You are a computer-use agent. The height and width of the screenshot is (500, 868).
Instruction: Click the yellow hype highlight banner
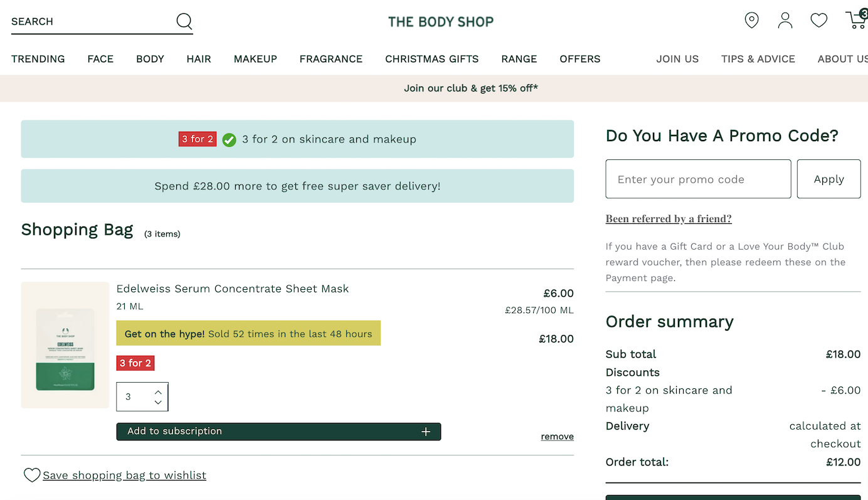(x=248, y=333)
